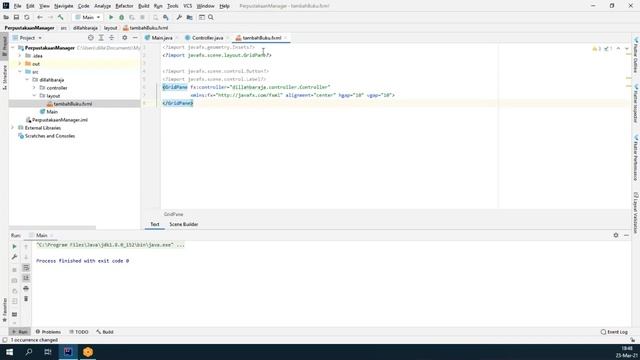Run Main with the green play icon
The width and height of the screenshot is (640, 360).
point(111,17)
